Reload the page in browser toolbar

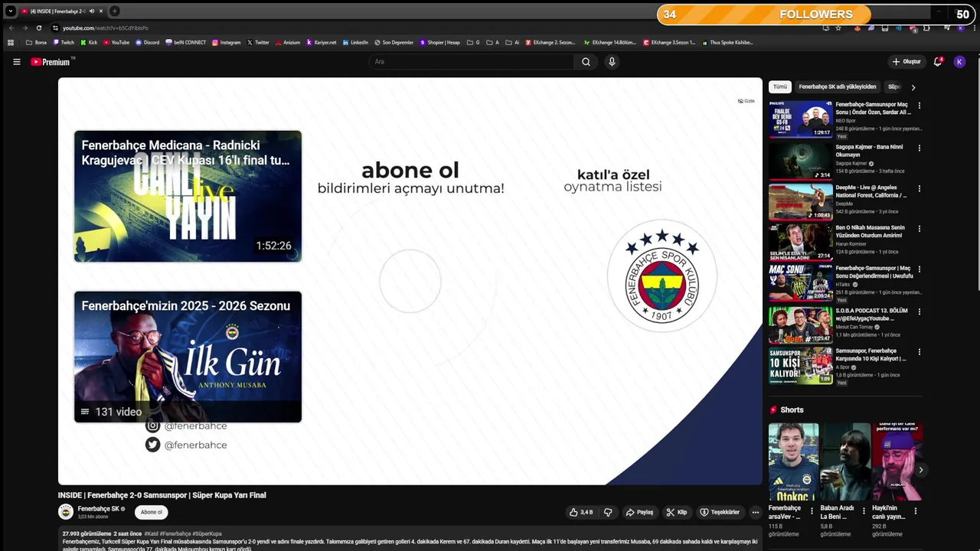point(39,28)
